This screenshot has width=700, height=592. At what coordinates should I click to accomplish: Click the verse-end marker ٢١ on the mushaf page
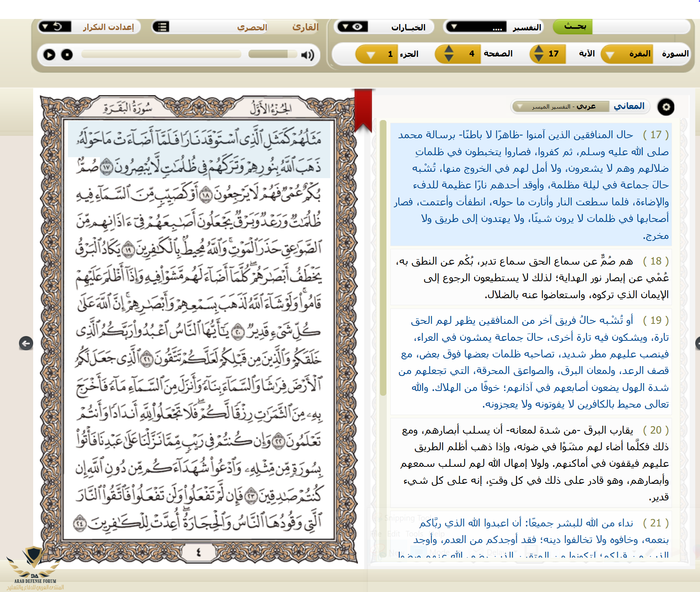pos(147,359)
